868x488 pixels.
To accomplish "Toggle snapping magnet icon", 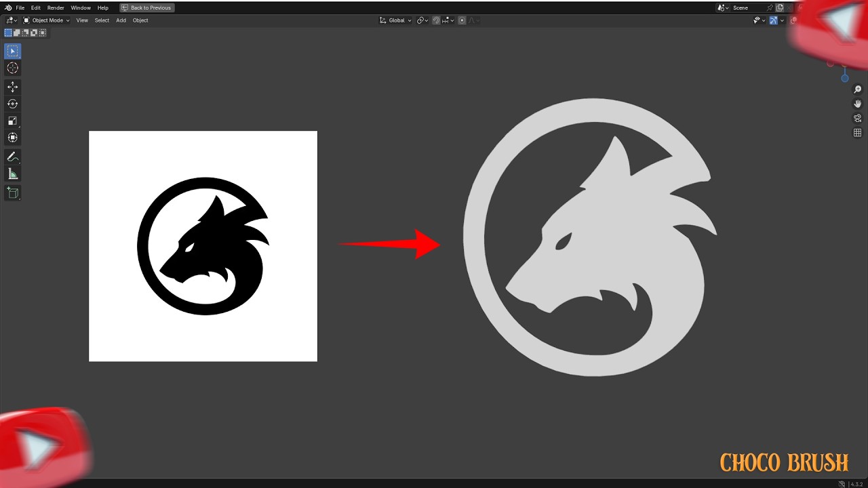I will pos(436,20).
